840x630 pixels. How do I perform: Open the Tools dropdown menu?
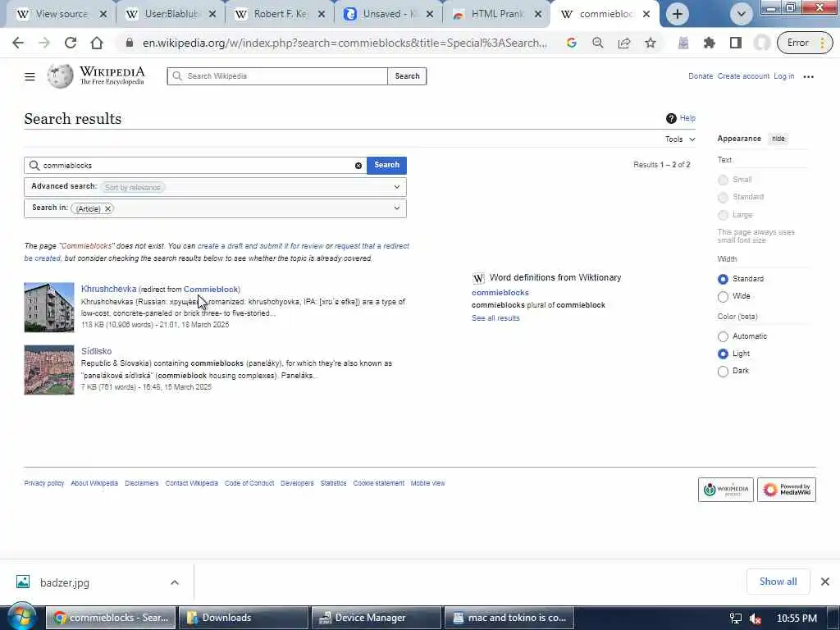tap(680, 139)
